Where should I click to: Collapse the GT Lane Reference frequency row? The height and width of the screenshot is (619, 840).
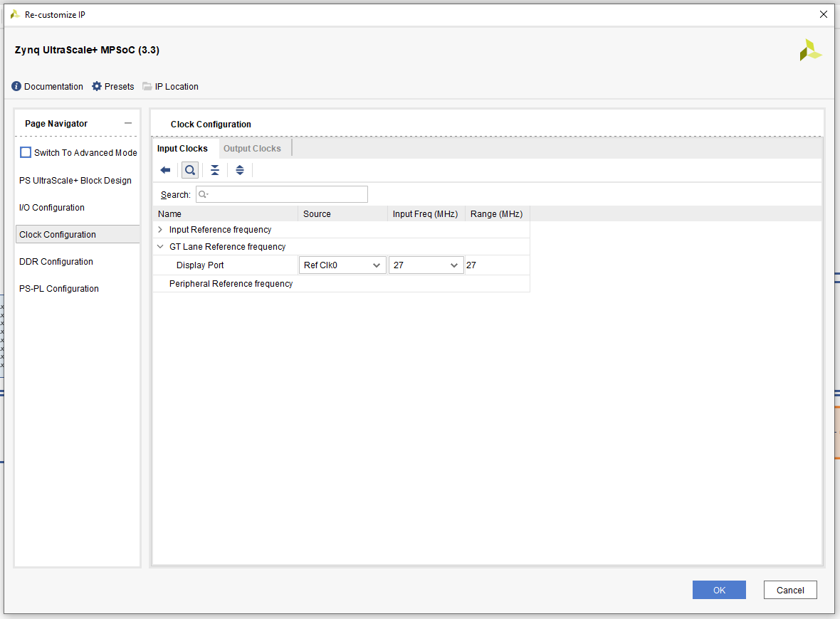coord(160,247)
